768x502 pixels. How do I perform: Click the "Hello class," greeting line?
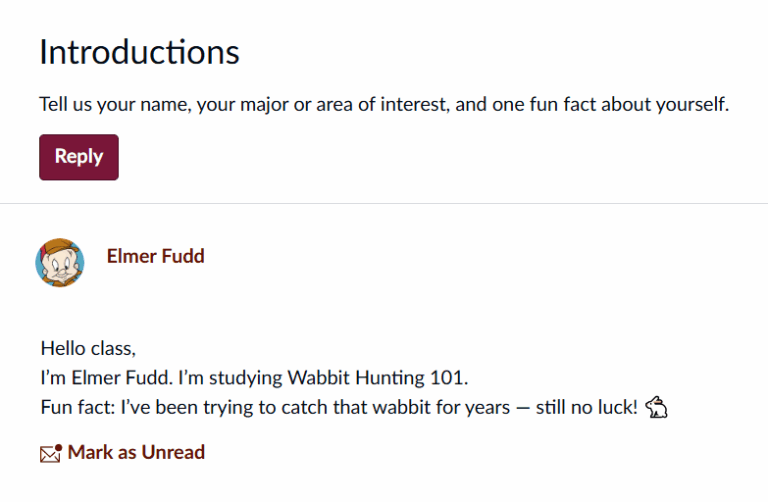click(88, 348)
